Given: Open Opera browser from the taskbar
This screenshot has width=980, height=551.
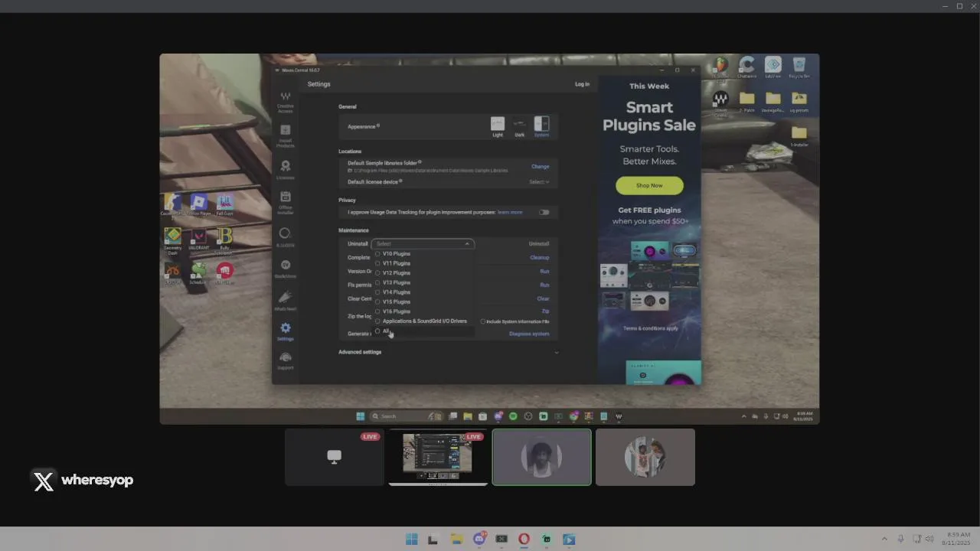Looking at the screenshot, I should [524, 540].
